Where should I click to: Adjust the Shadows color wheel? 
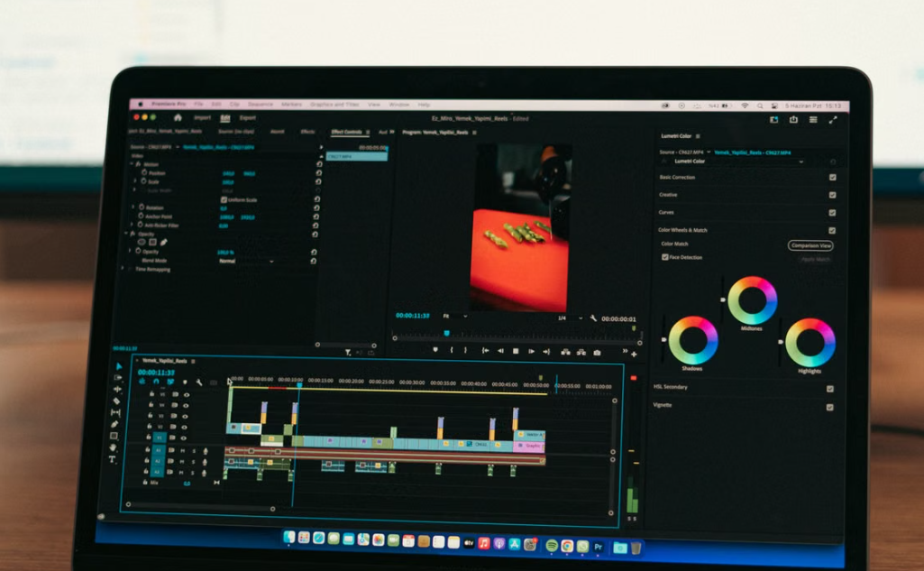click(x=692, y=340)
